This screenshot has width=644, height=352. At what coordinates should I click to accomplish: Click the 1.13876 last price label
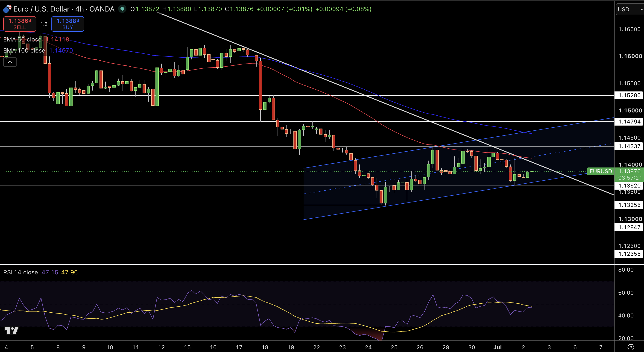(629, 171)
